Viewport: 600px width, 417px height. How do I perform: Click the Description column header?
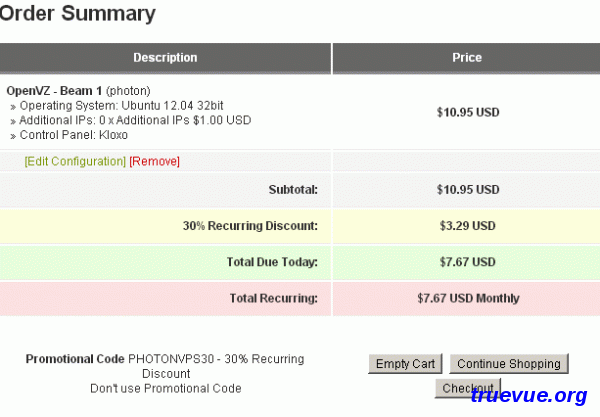click(x=165, y=58)
